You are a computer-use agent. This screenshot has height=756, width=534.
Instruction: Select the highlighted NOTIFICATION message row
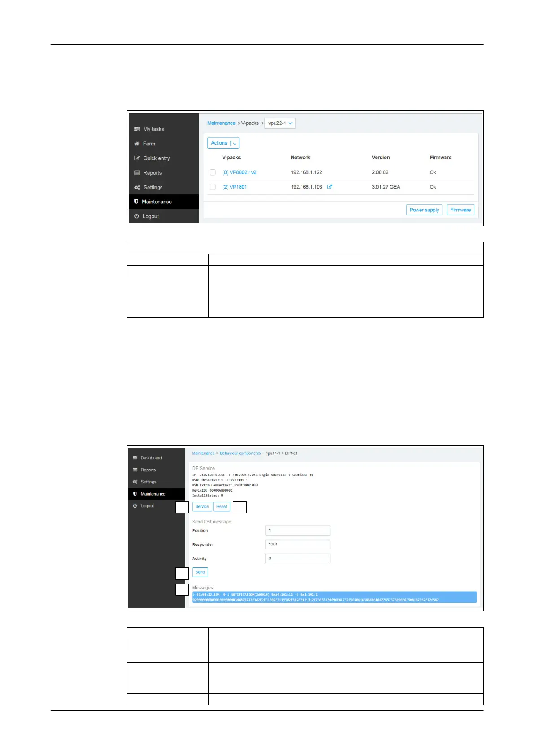coord(334,597)
